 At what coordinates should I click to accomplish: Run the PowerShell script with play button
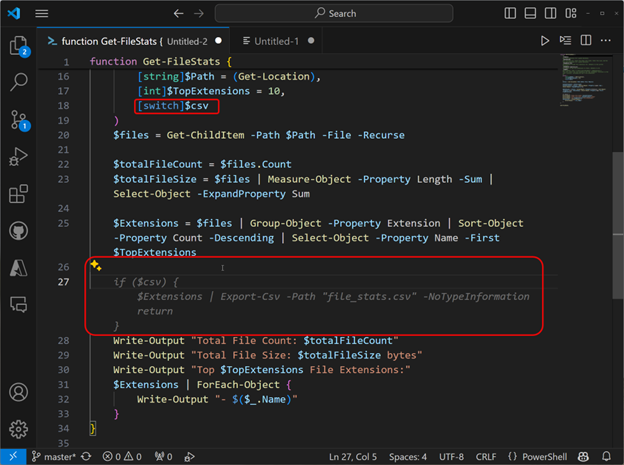click(x=545, y=41)
